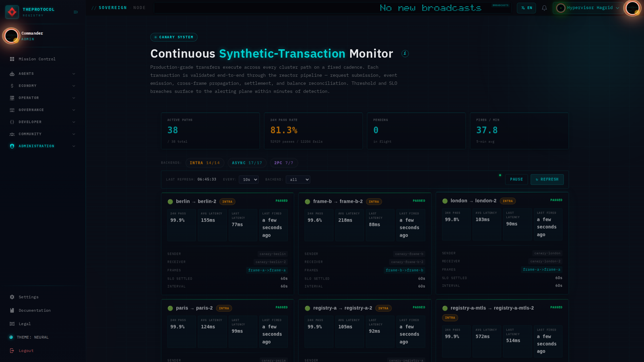The width and height of the screenshot is (644, 362).
Task: Click the Agents robot icon
Action: 12,74
